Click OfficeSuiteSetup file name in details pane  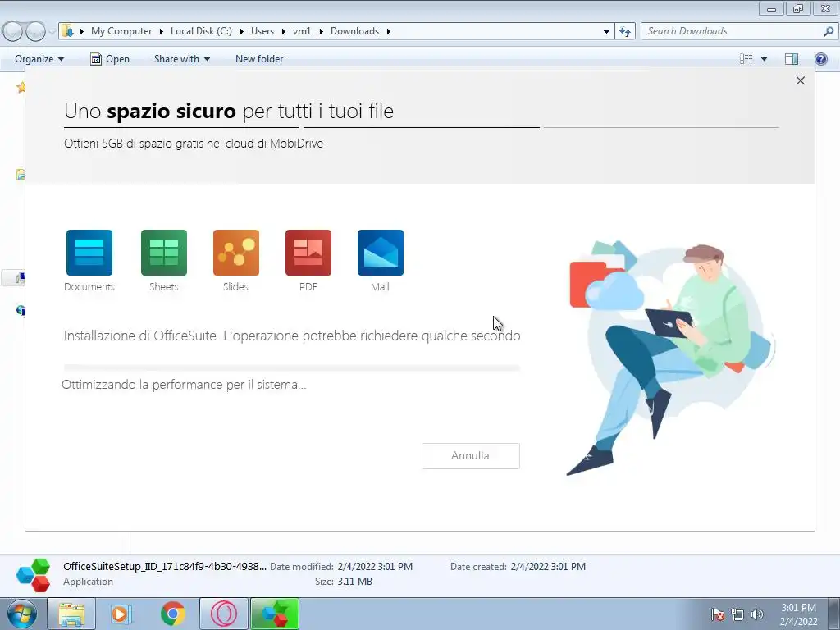point(164,566)
